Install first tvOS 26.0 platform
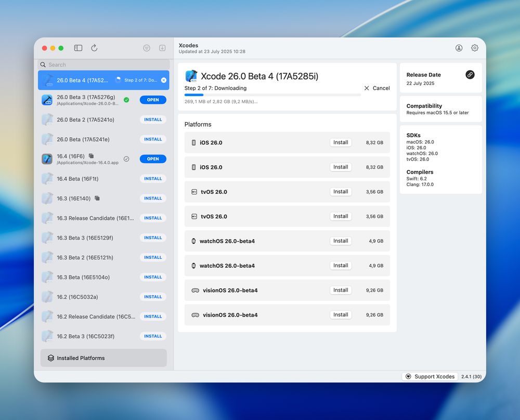This screenshot has height=420, width=520. tap(341, 192)
